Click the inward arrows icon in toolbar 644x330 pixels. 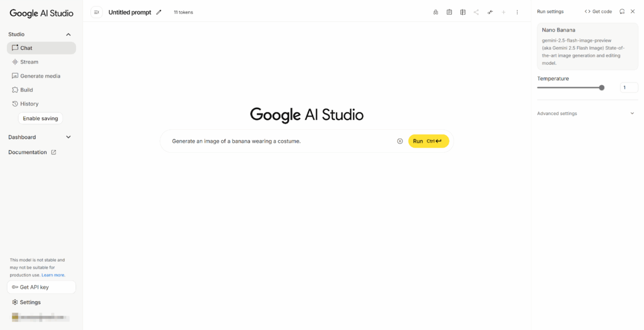point(490,12)
